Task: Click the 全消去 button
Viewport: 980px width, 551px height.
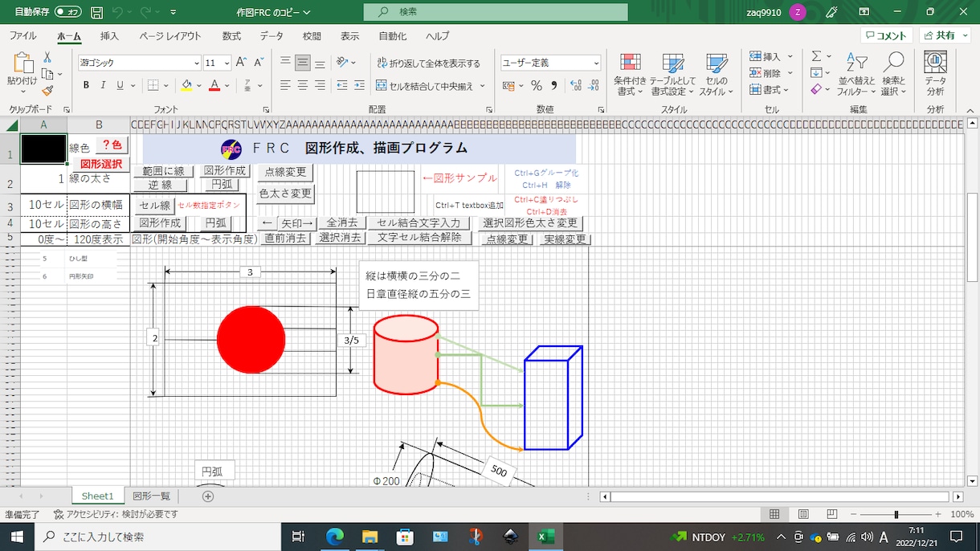Action: (x=342, y=223)
